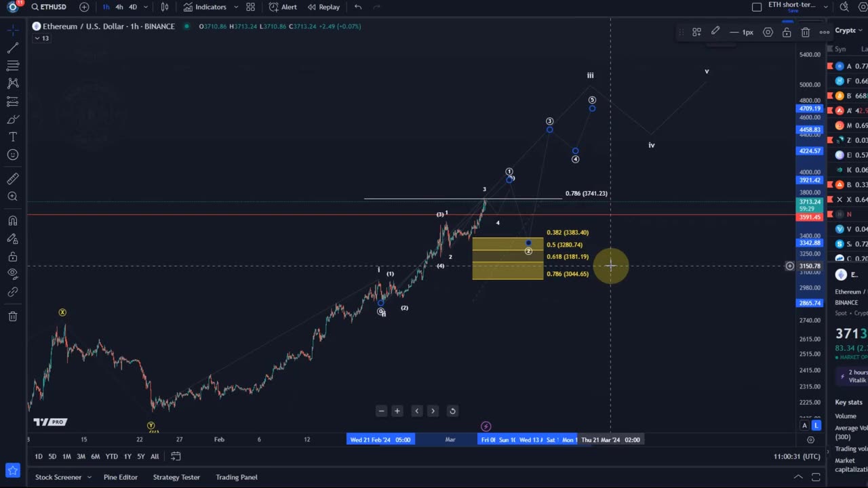Open the emoji icons tool
The image size is (868, 488).
pyautogui.click(x=13, y=155)
